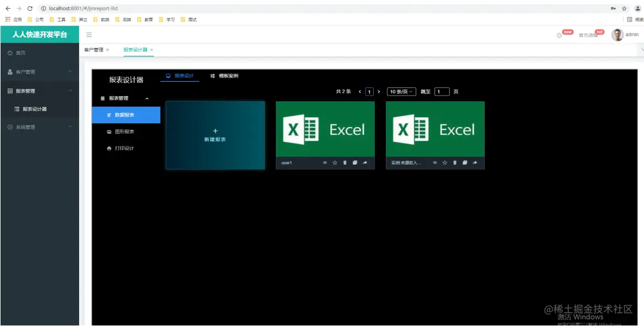The height and width of the screenshot is (326, 644).
Task: Go to previous page in pagination
Action: click(x=360, y=92)
